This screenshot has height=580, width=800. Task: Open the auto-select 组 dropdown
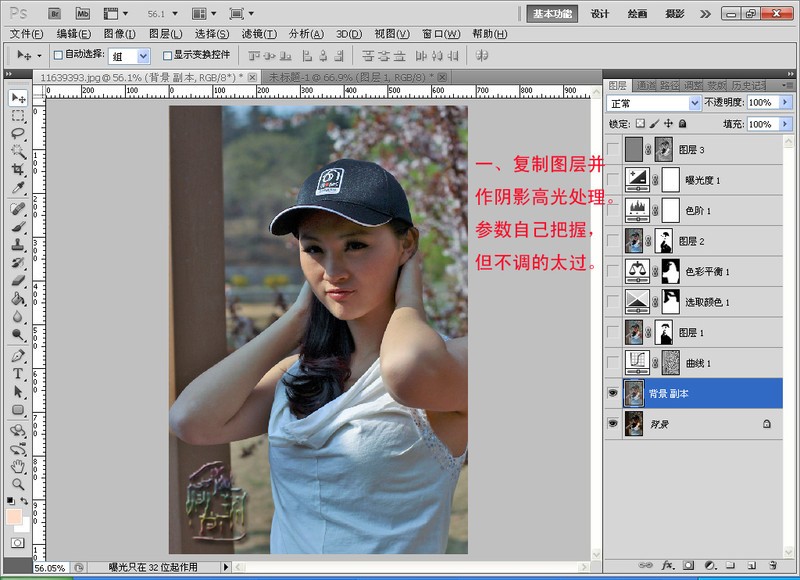click(143, 56)
